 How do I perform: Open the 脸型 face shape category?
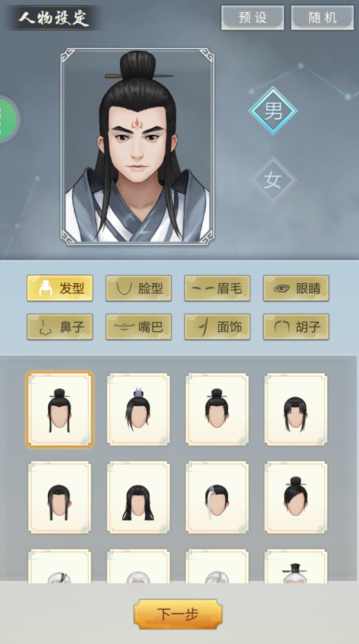tap(139, 288)
